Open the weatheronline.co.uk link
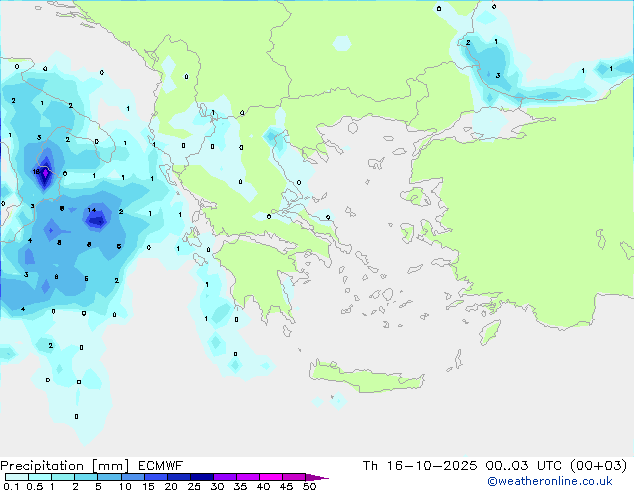 pyautogui.click(x=550, y=481)
